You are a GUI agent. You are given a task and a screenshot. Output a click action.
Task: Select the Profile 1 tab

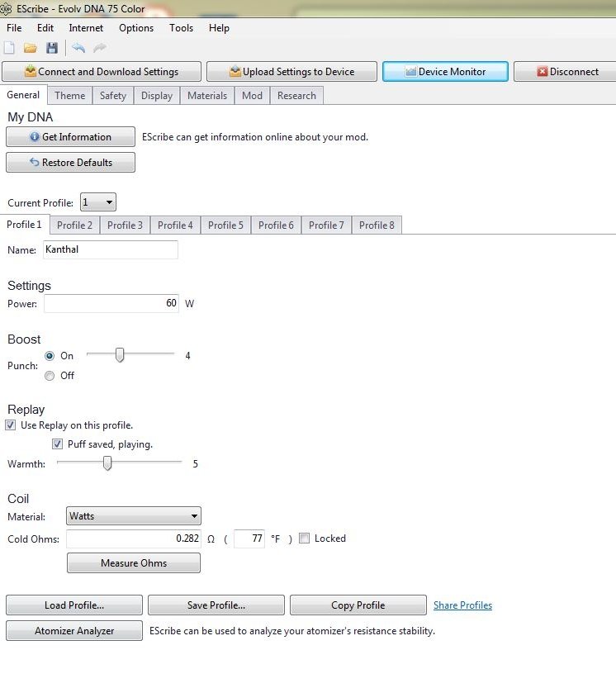click(24, 225)
